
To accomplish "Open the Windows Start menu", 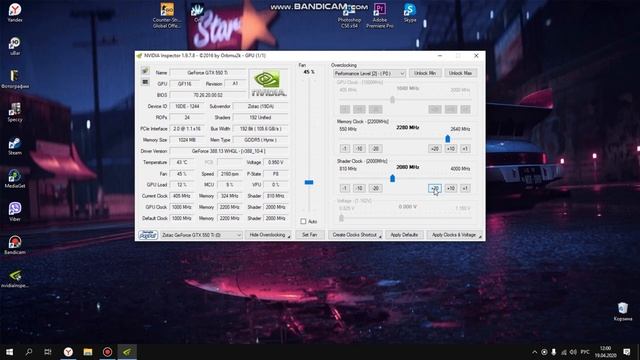I will (x=9, y=352).
